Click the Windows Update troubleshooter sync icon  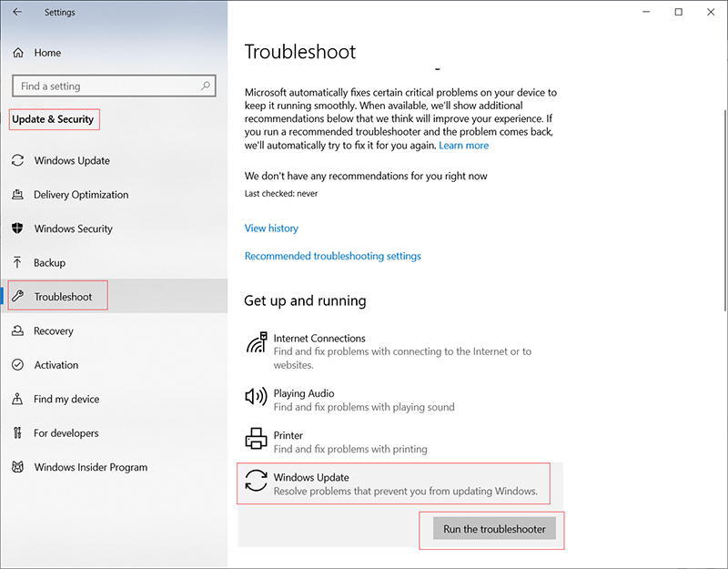pyautogui.click(x=257, y=481)
